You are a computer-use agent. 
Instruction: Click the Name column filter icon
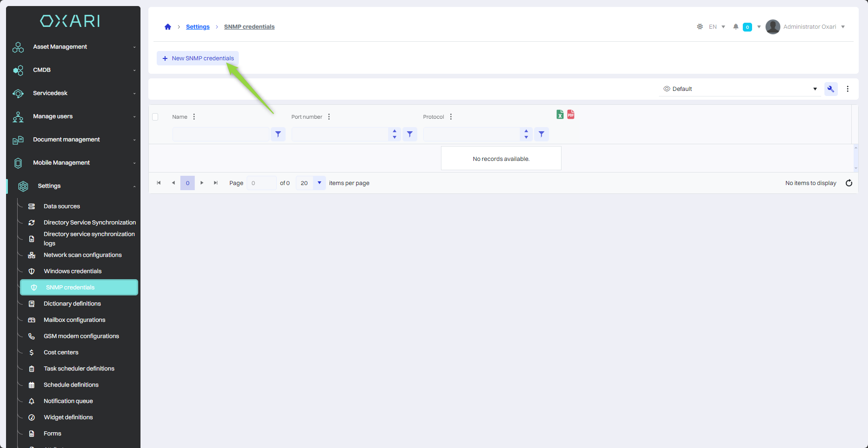coord(278,134)
